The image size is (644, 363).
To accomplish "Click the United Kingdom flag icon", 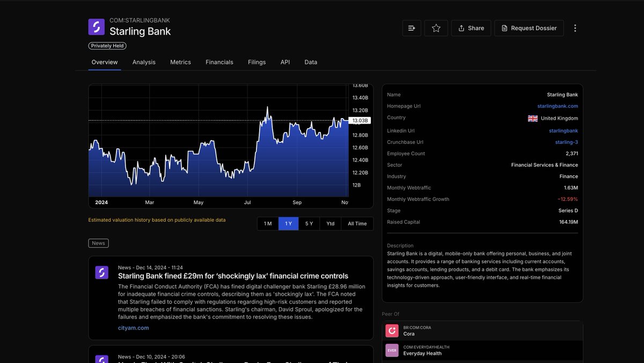I will [533, 118].
